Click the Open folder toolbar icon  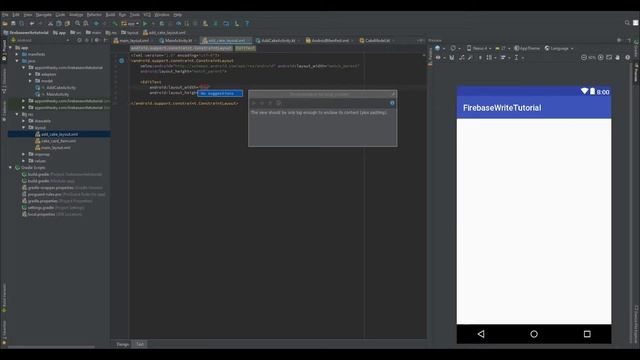tap(5, 24)
